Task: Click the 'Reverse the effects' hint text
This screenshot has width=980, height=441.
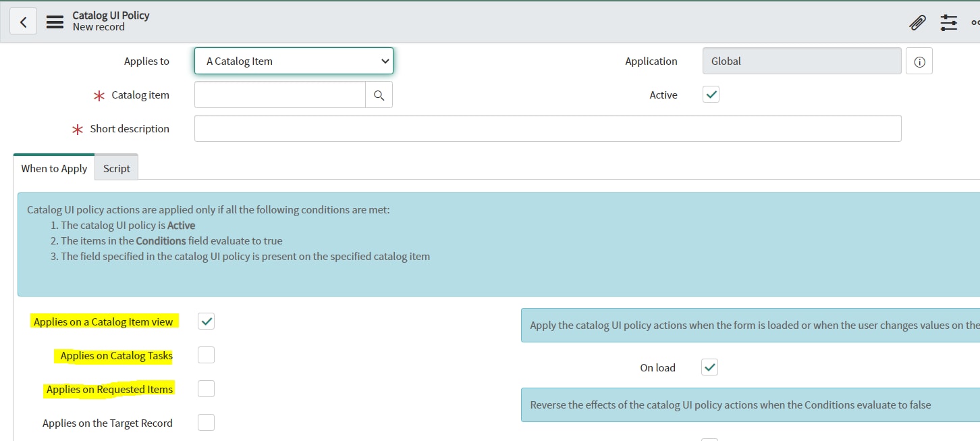Action: [x=730, y=405]
